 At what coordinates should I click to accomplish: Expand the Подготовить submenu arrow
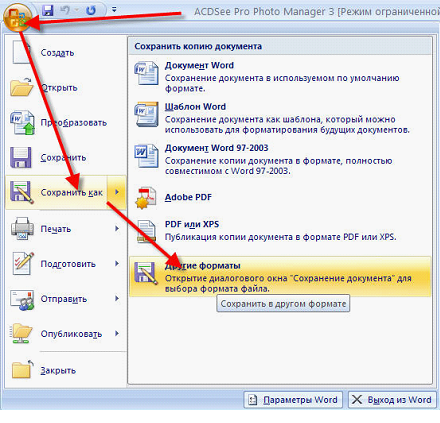117,263
